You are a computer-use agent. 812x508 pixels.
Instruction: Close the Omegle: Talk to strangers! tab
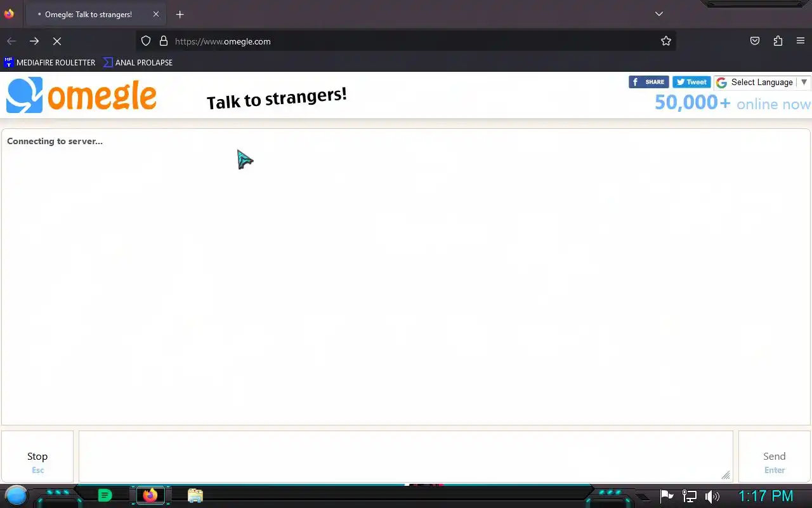tap(156, 14)
